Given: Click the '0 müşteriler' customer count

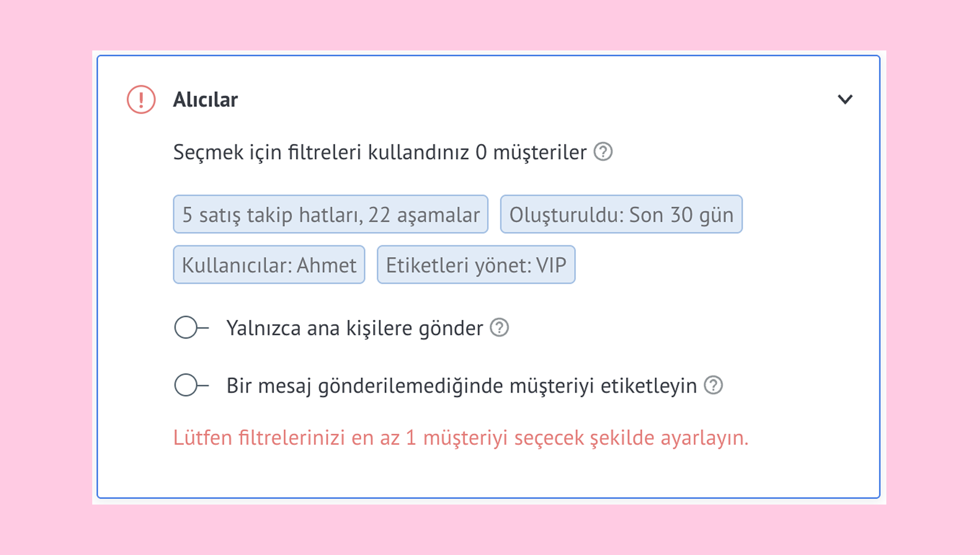Looking at the screenshot, I should pyautogui.click(x=531, y=152).
